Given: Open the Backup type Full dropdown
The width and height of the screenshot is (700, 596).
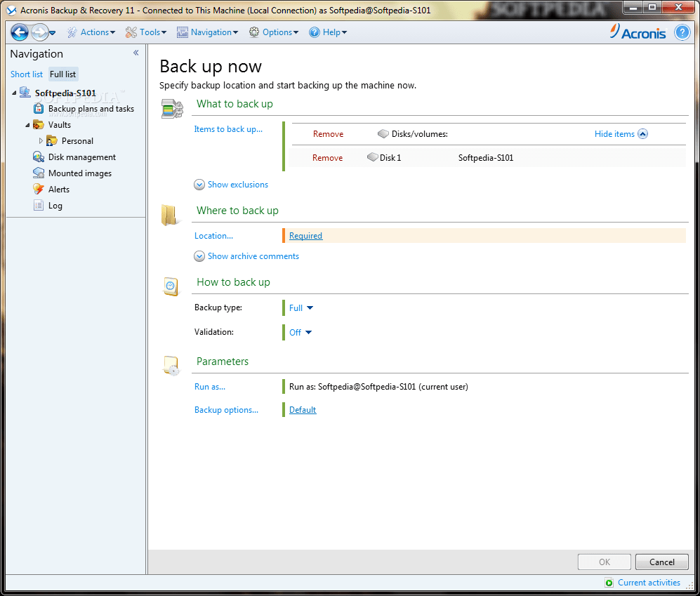Looking at the screenshot, I should point(300,307).
